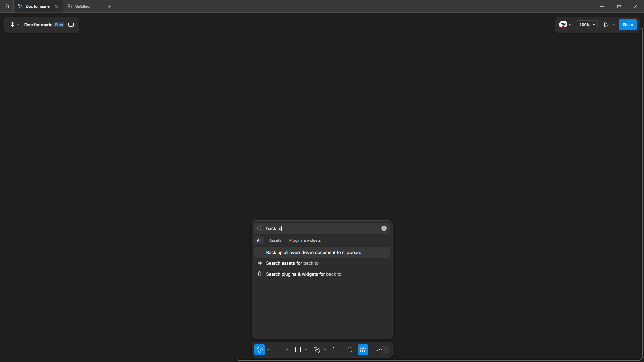Select the Rectangle shape tool

click(x=298, y=350)
